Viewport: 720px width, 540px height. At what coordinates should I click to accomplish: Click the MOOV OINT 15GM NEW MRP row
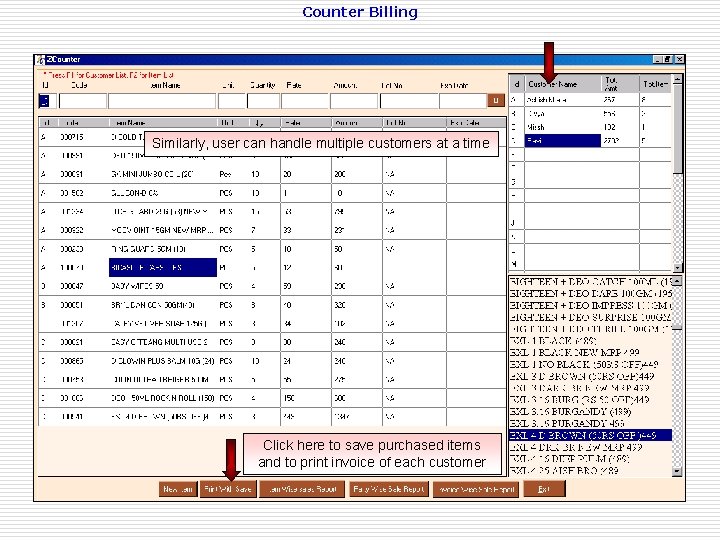(272, 230)
